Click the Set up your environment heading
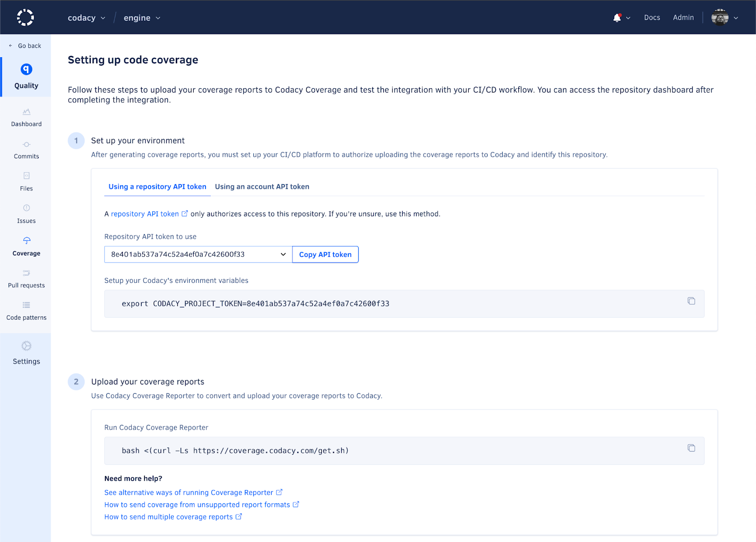The width and height of the screenshot is (756, 542). pos(138,141)
